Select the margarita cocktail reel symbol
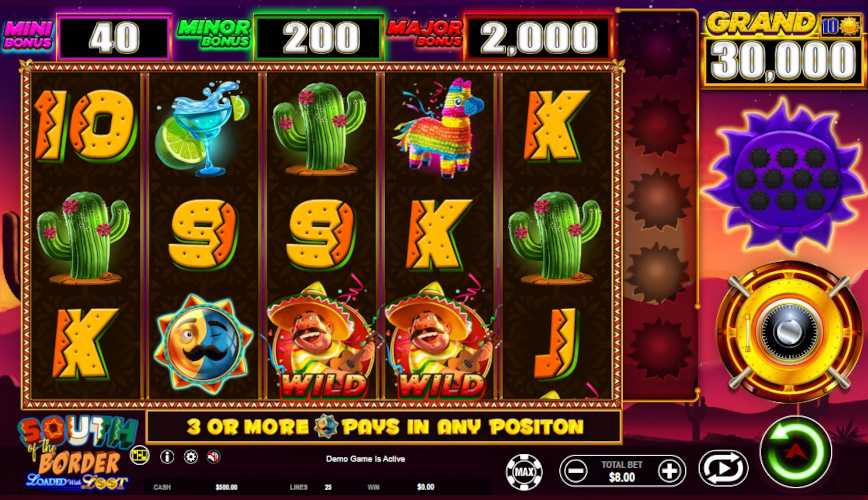 [x=201, y=127]
